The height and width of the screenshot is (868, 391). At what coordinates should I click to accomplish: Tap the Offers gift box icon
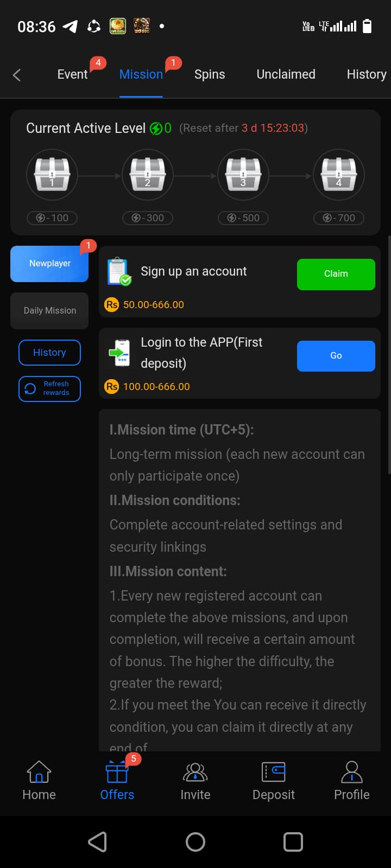117,773
